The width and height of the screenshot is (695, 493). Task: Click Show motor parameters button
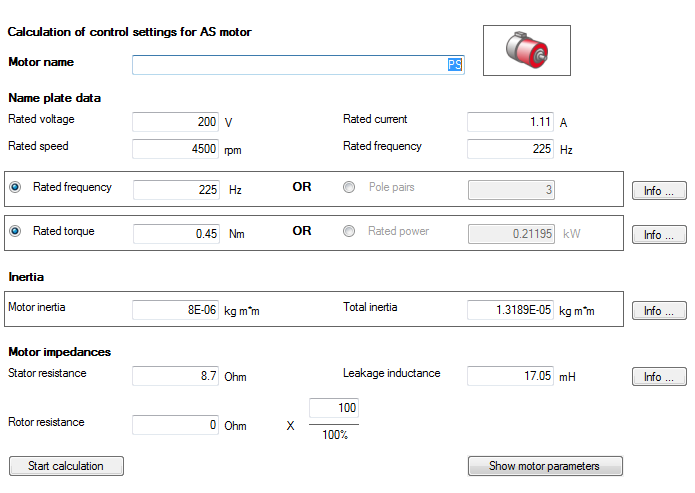click(545, 466)
